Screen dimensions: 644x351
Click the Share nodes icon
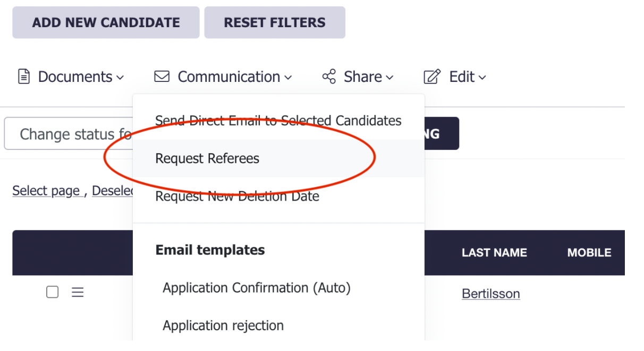[x=329, y=77]
